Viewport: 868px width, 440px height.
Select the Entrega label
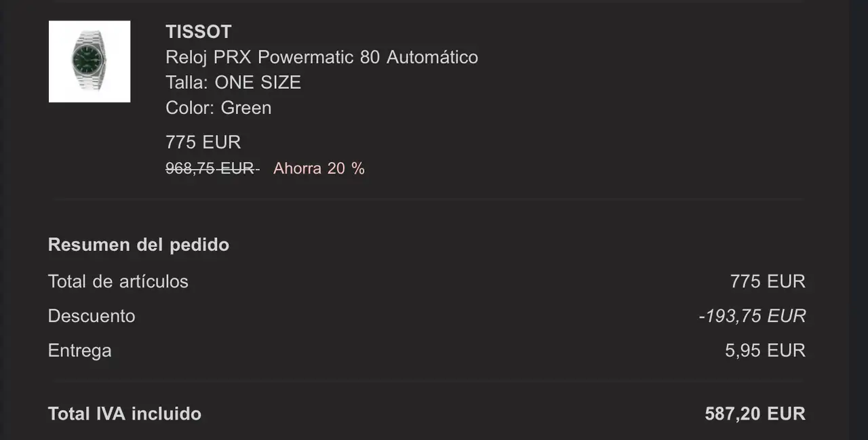[80, 351]
